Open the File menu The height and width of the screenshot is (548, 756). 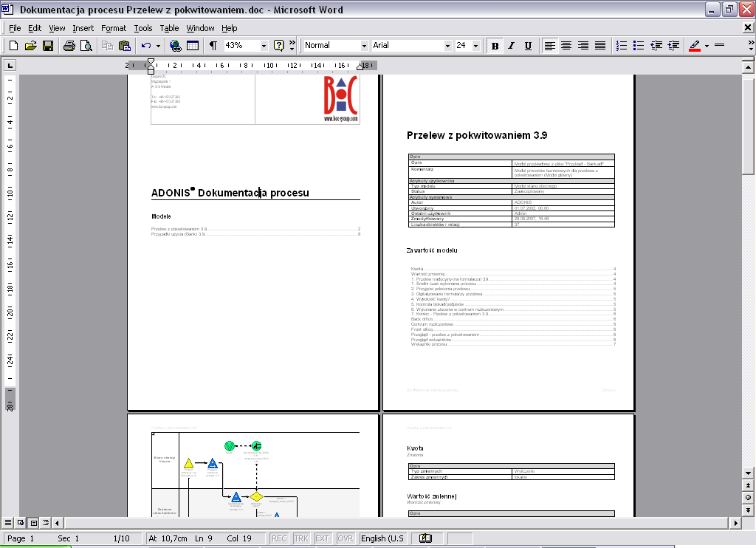pyautogui.click(x=15, y=28)
